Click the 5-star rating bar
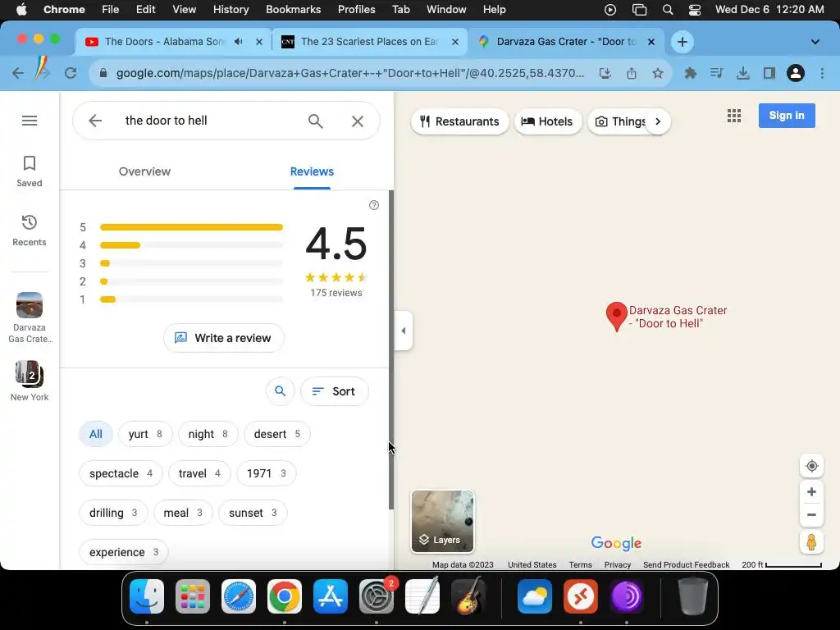Screen dimensions: 840x630 191,227
